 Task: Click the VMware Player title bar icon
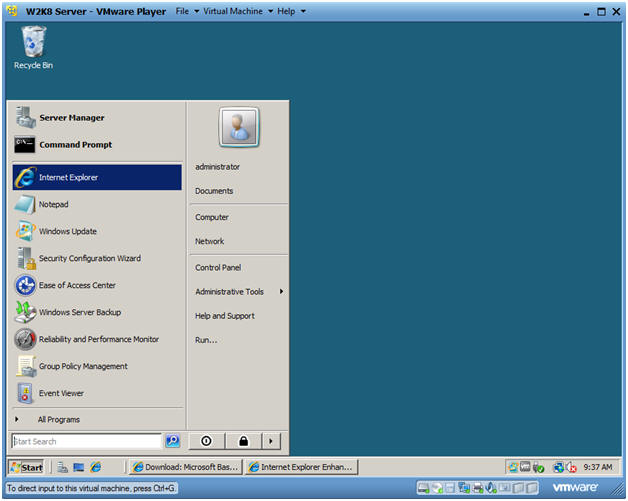click(12, 11)
